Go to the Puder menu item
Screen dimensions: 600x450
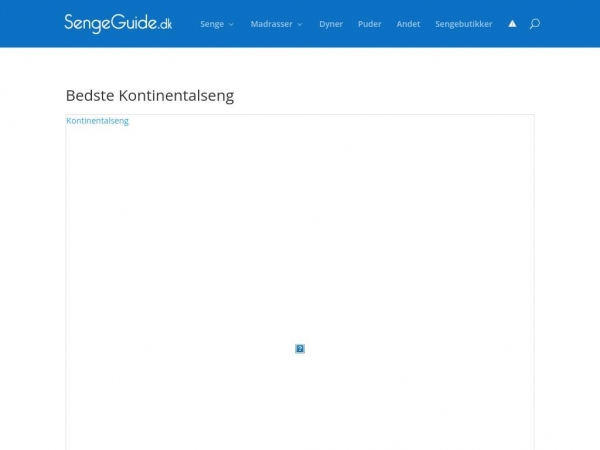click(x=370, y=24)
